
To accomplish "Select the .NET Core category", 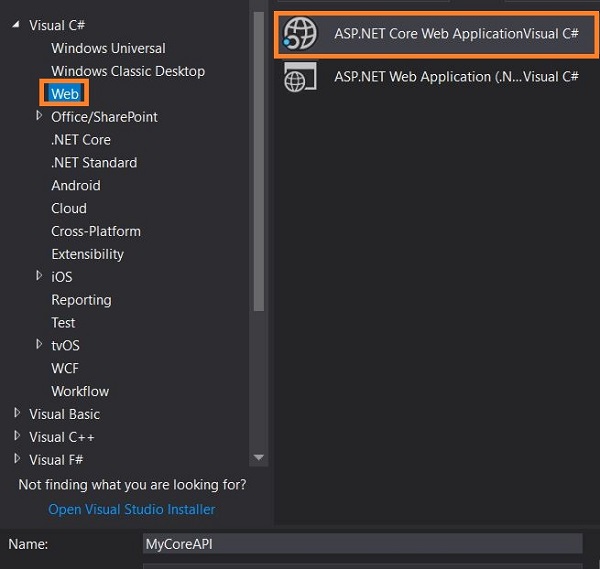I will 81,139.
